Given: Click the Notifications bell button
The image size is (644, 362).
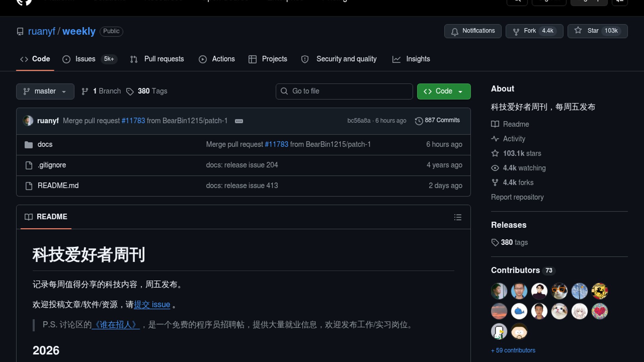Looking at the screenshot, I should pos(473,31).
